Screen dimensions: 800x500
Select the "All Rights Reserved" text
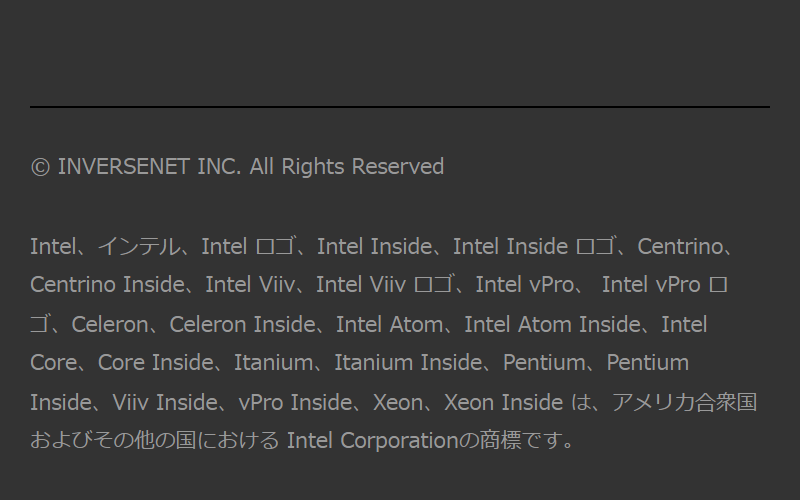click(346, 167)
